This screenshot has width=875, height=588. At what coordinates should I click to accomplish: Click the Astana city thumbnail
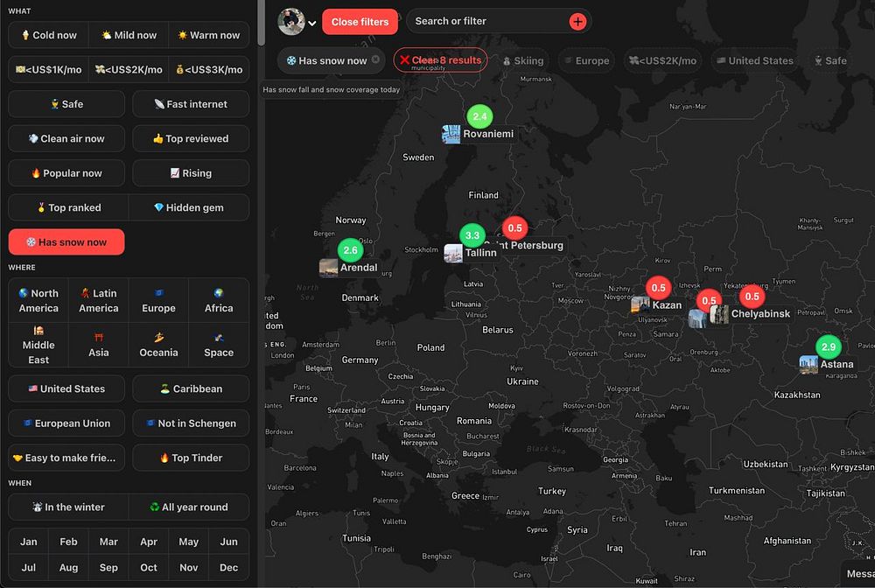(808, 364)
